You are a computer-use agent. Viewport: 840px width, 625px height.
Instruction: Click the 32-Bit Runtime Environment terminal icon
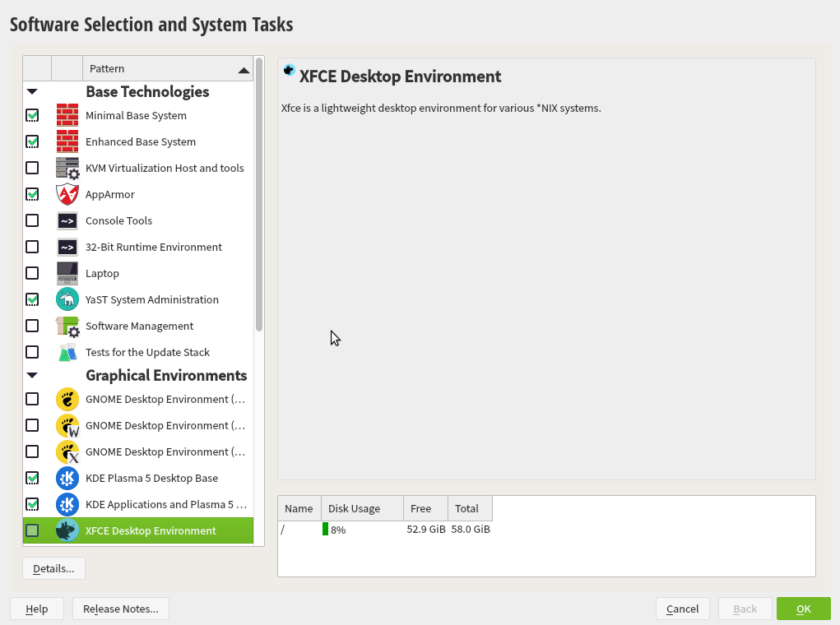tap(67, 247)
